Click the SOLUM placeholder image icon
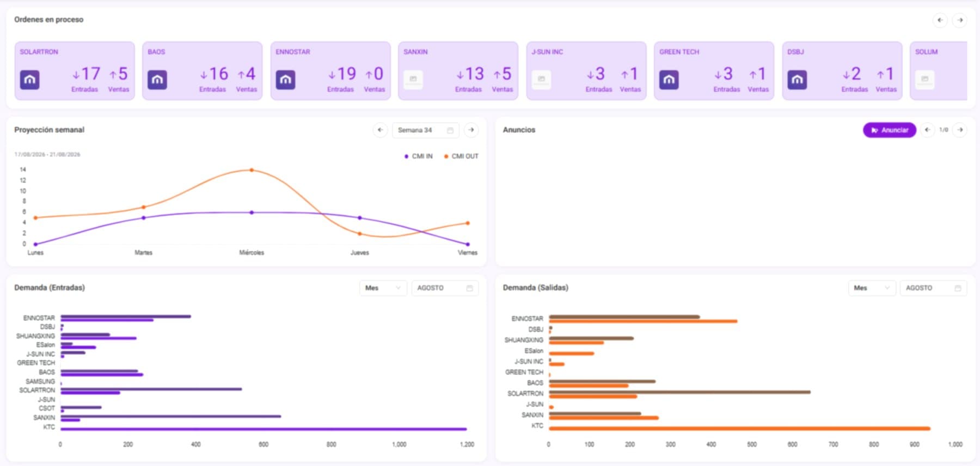This screenshot has height=466, width=980. pos(924,80)
